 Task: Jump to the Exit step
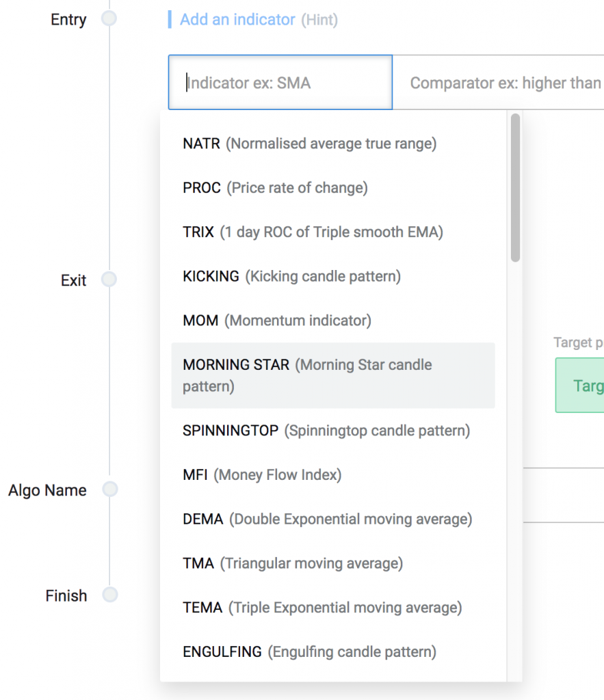(109, 280)
